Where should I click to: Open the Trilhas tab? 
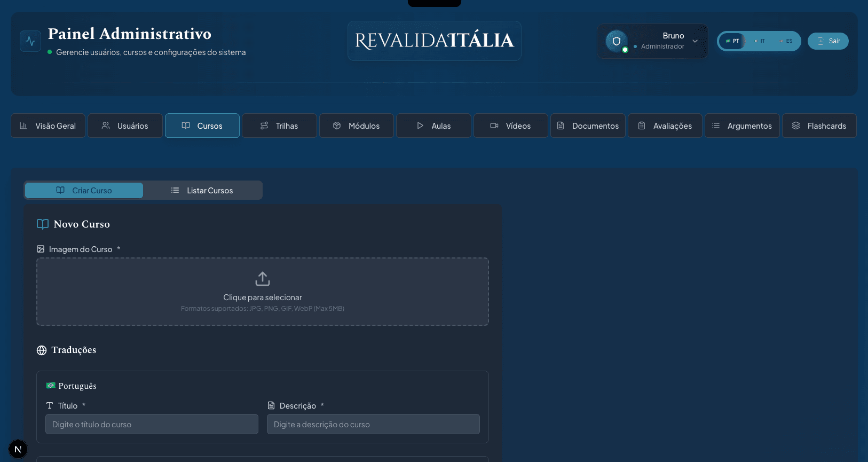[279, 126]
